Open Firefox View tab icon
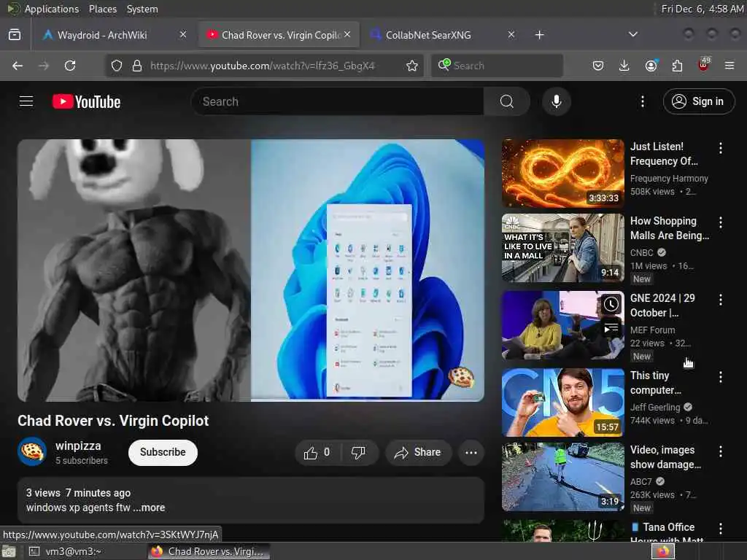 tap(15, 35)
